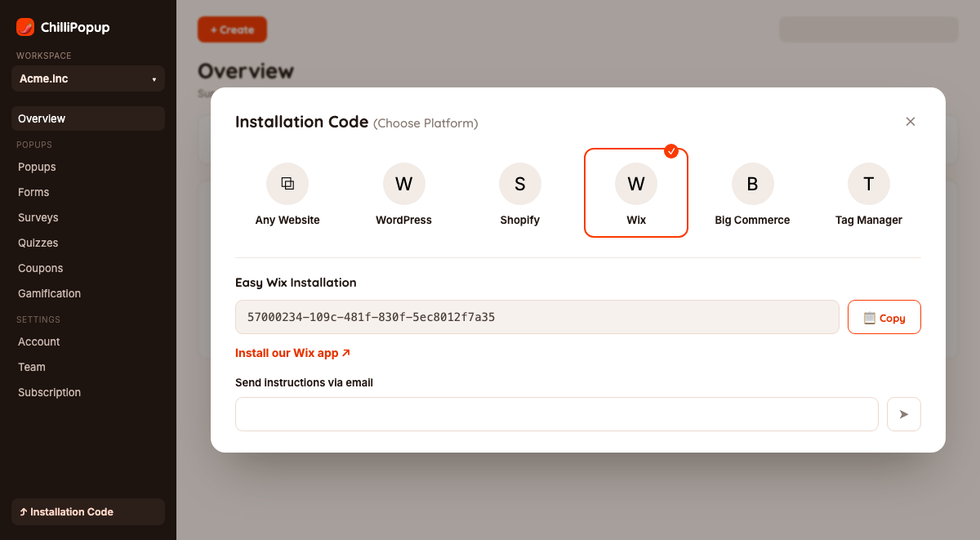Image resolution: width=980 pixels, height=540 pixels.
Task: Pick the Shopify platform icon
Action: [520, 183]
